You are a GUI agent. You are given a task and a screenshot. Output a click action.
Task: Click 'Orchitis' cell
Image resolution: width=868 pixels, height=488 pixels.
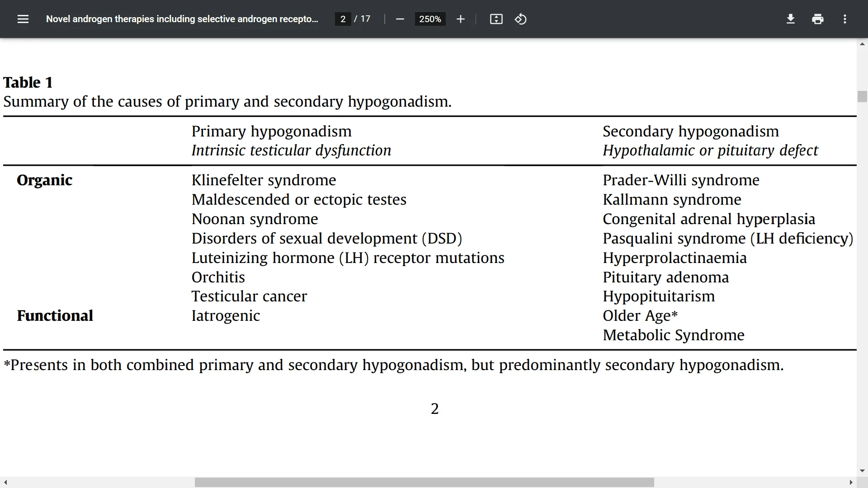[218, 277]
